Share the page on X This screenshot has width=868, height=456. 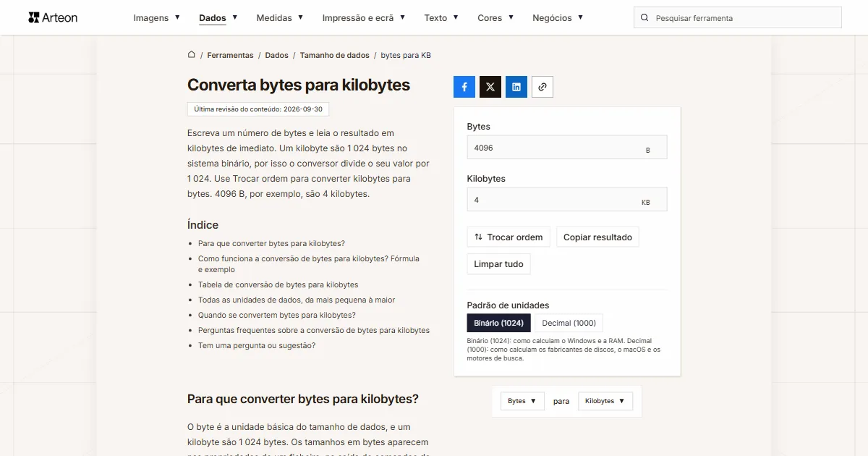tap(490, 87)
